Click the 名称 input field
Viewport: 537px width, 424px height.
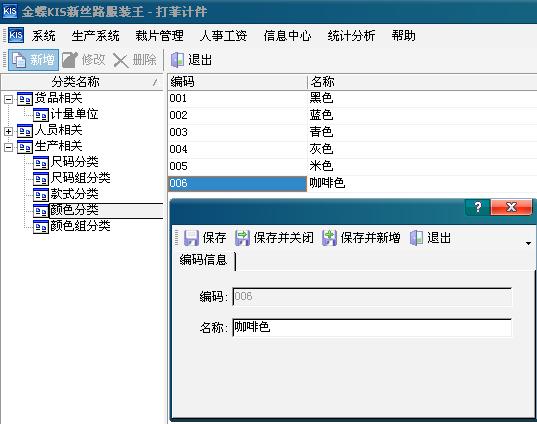pos(372,327)
